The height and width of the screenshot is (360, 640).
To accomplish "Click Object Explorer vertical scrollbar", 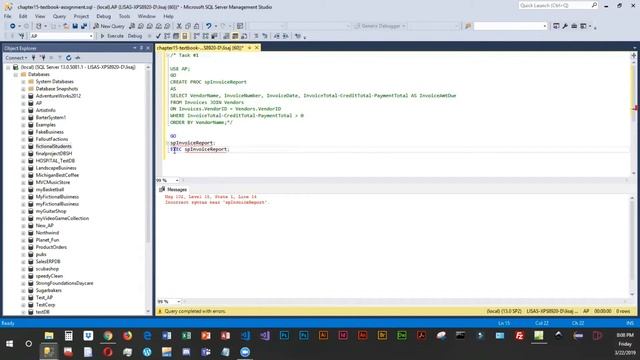I will [x=148, y=189].
